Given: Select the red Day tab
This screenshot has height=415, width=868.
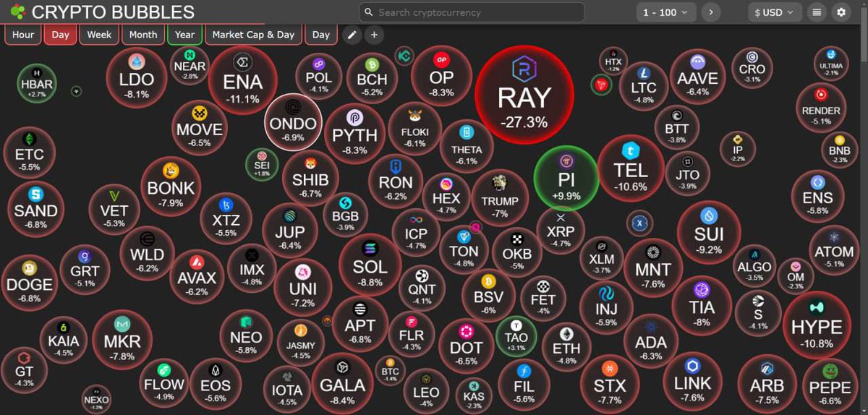Looking at the screenshot, I should (x=61, y=35).
